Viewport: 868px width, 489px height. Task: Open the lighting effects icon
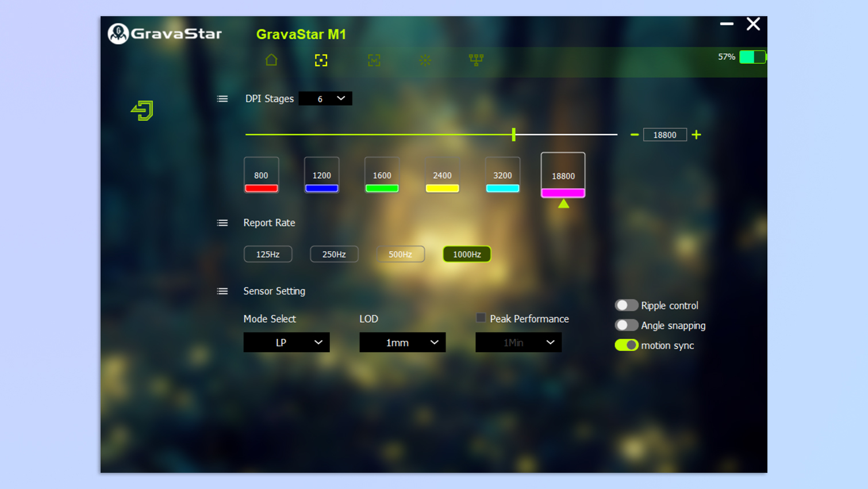pyautogui.click(x=425, y=60)
